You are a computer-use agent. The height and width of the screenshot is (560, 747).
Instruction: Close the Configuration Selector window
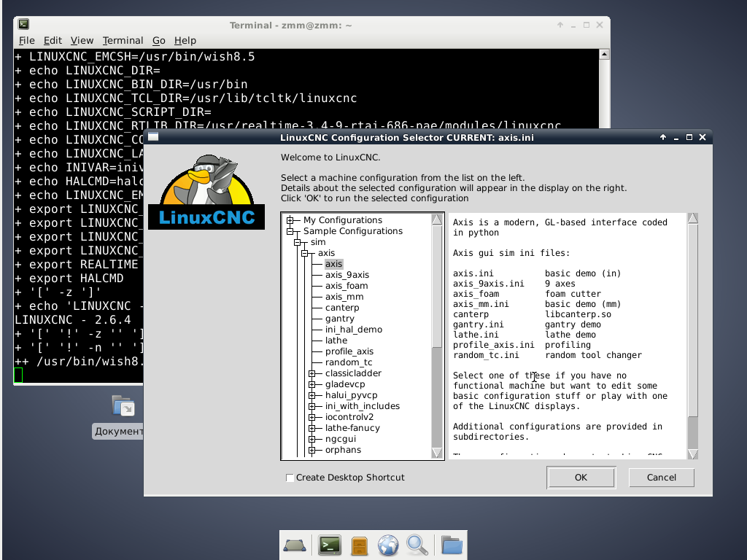coord(703,137)
